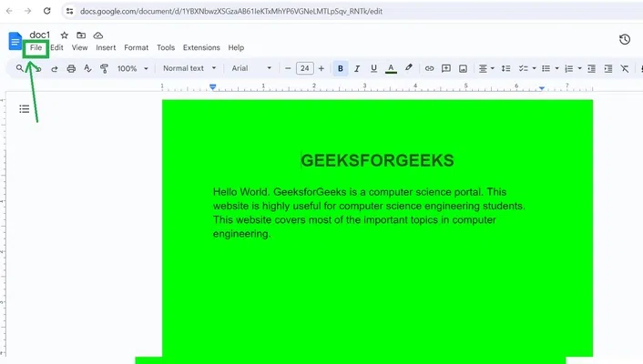The height and width of the screenshot is (364, 643).
Task: Reload the browser page
Action: pos(46,11)
